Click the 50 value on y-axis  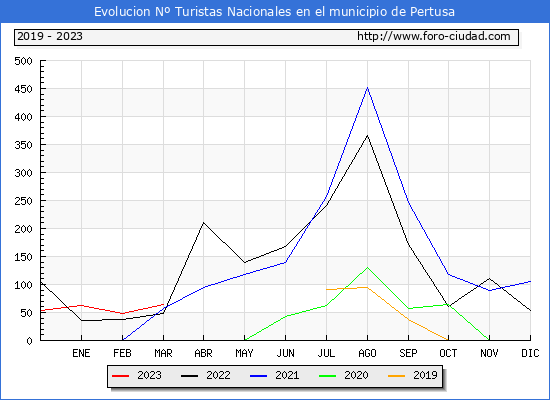click(x=27, y=313)
